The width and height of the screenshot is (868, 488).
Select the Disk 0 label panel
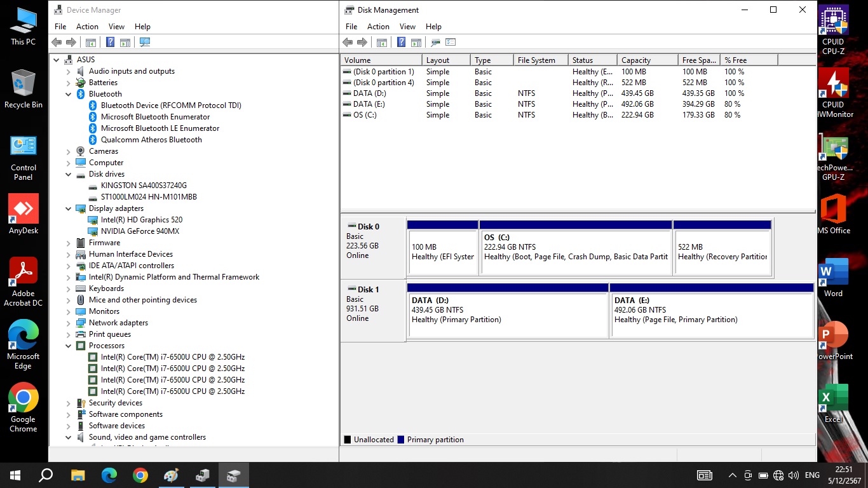[x=374, y=248]
